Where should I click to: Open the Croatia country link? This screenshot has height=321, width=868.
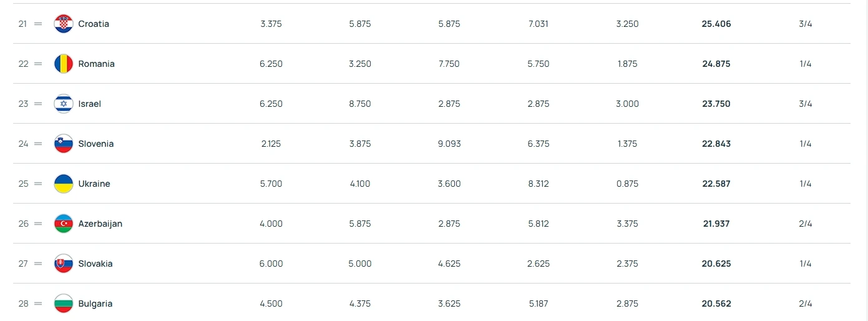click(94, 24)
